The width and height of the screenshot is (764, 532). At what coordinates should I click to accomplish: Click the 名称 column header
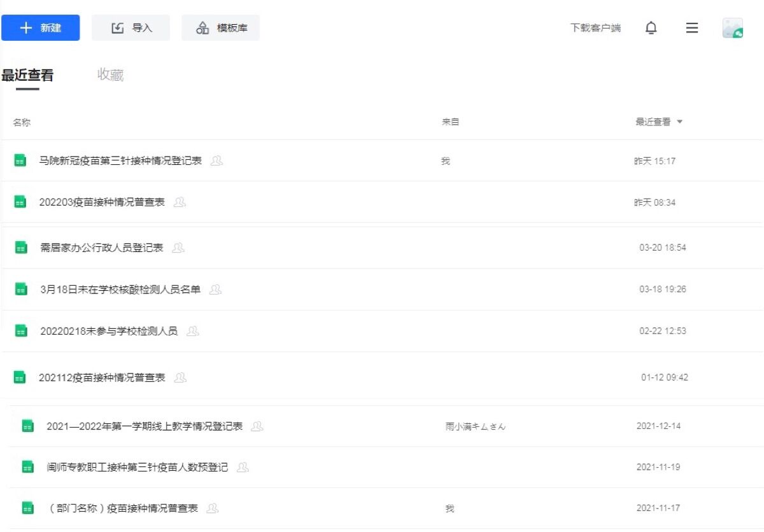coord(22,122)
